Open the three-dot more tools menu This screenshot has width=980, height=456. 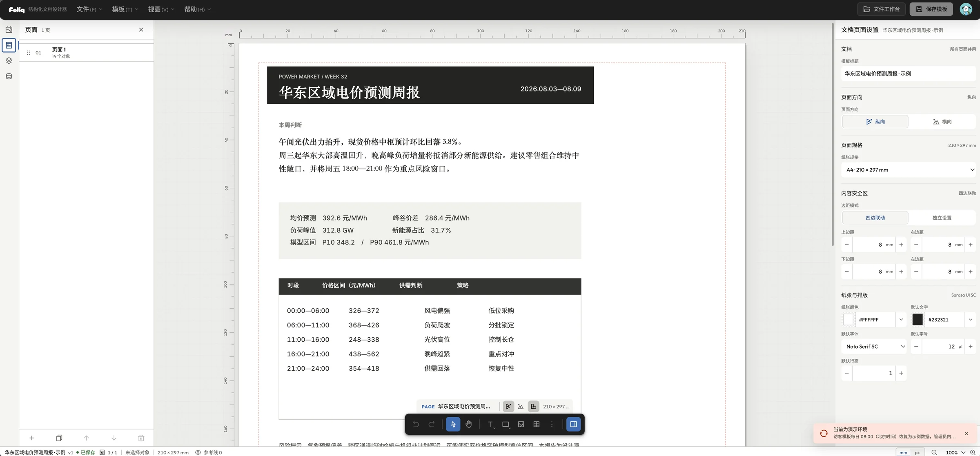pos(552,424)
